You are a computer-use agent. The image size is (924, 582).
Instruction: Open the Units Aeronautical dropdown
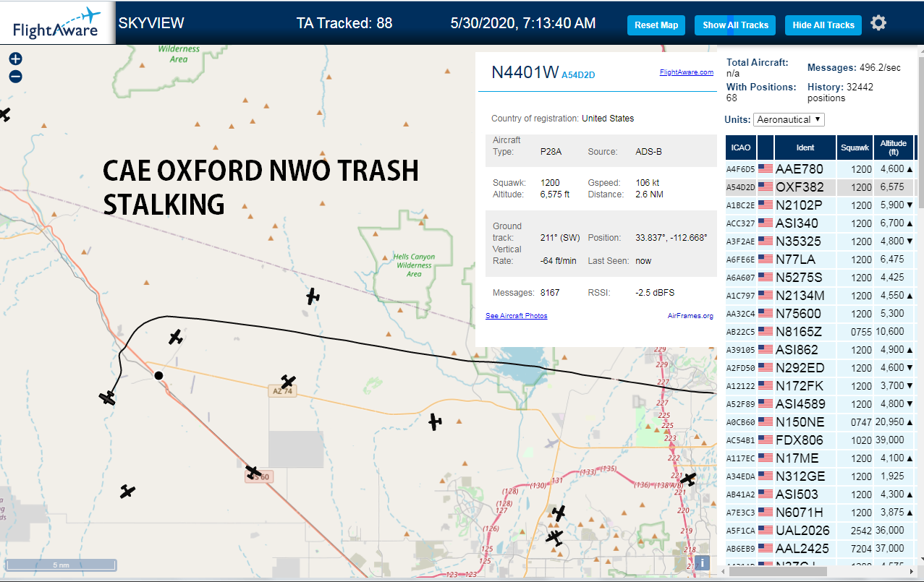(789, 119)
